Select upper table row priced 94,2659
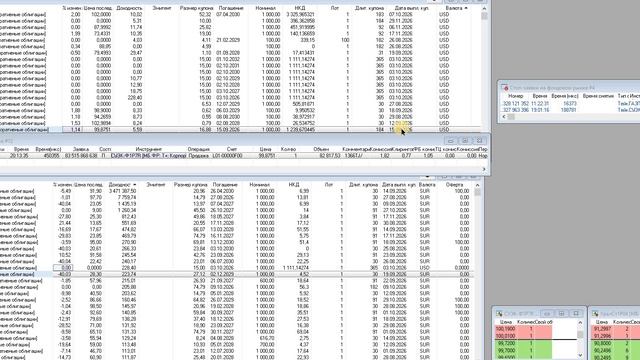The image size is (640, 360). coord(241,117)
